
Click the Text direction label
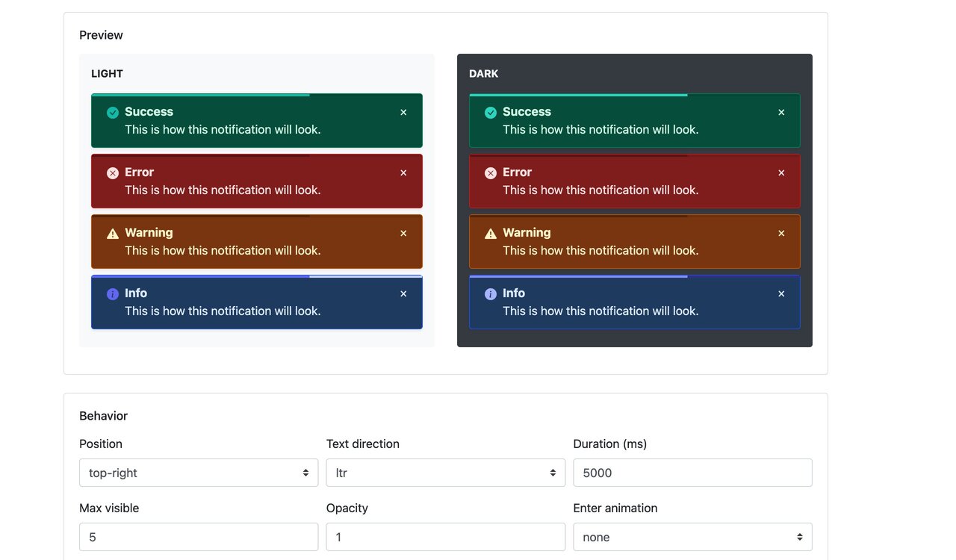pos(363,444)
